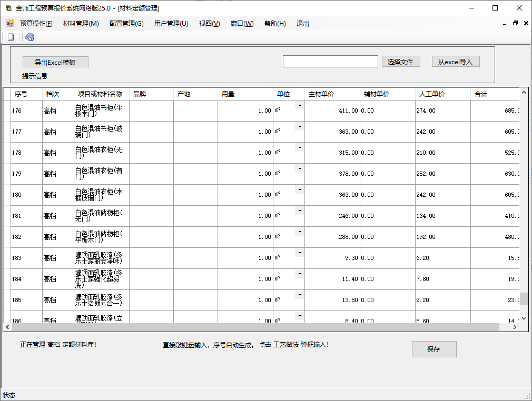Open the 配置管理(G) menu
The width and height of the screenshot is (532, 401).
pos(126,24)
